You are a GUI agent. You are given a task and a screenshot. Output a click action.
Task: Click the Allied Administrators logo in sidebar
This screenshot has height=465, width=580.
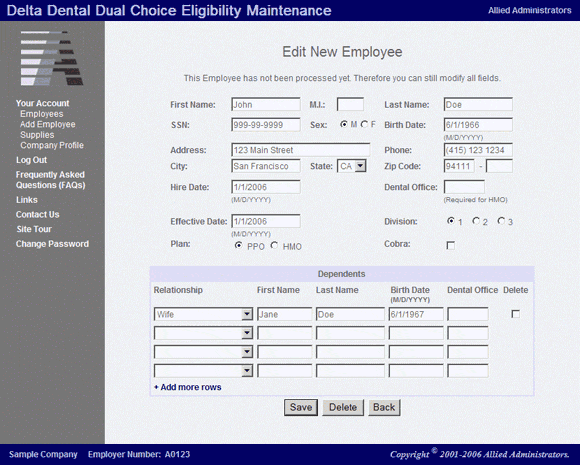tap(52, 58)
